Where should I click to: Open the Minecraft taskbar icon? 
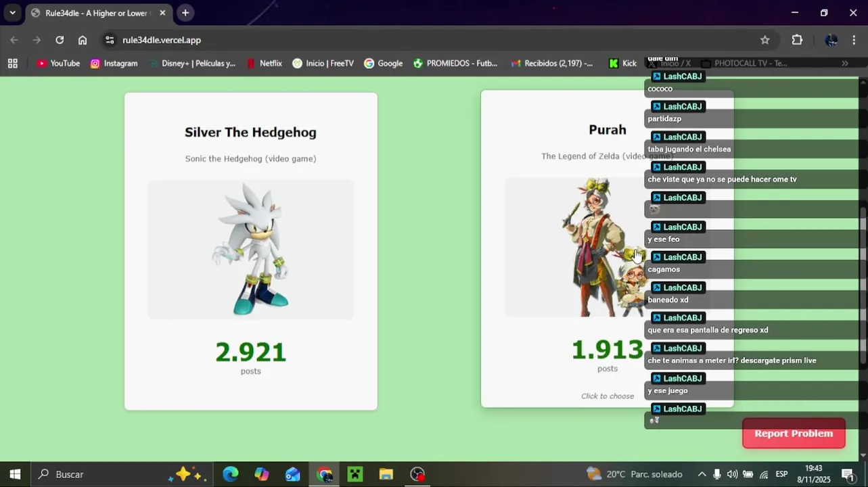point(355,474)
